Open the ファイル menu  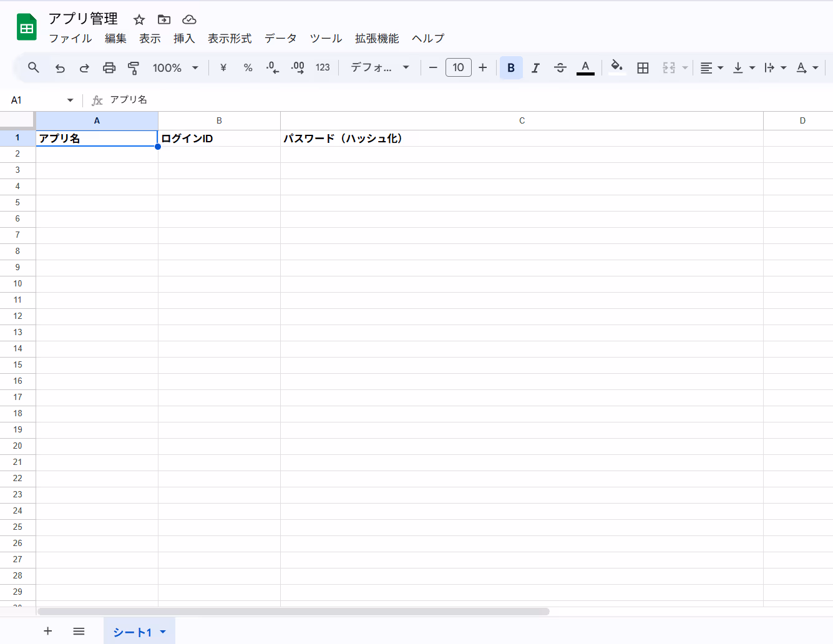71,38
